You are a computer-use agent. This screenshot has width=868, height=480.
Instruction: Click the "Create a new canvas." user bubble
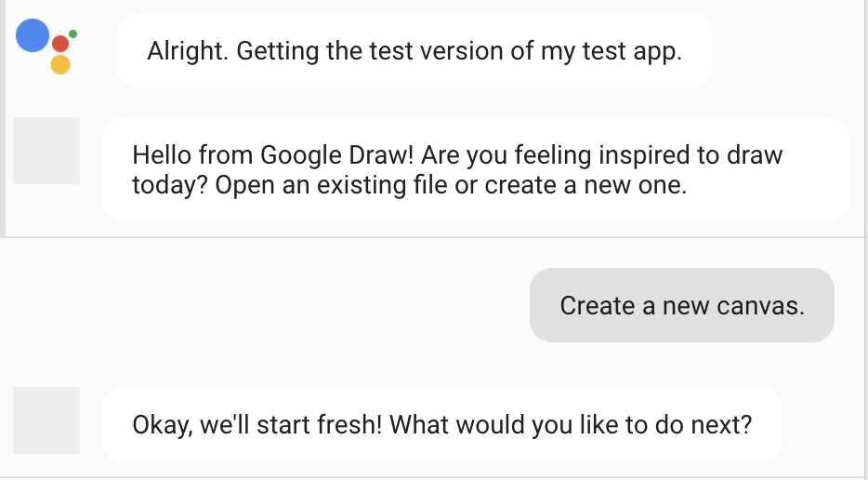click(682, 305)
